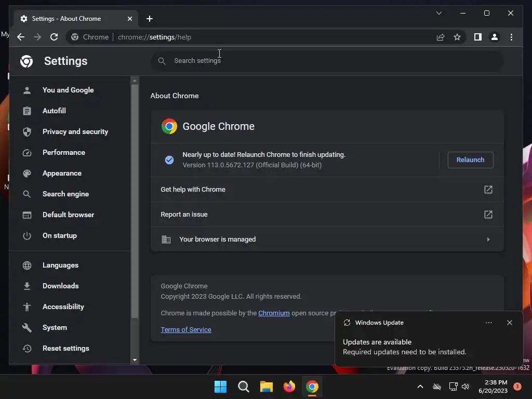Follow the Chromium link
Screen dimensions: 532x399
pos(274,313)
